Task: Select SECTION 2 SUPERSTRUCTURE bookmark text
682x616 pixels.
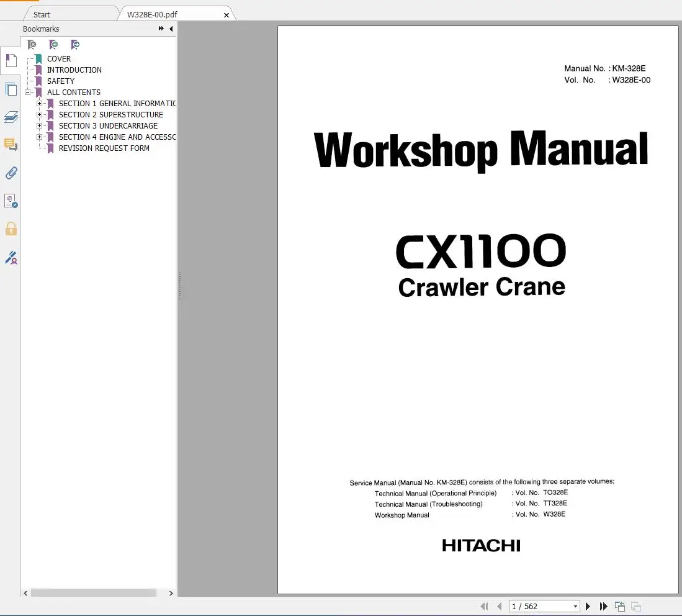Action: coord(111,114)
